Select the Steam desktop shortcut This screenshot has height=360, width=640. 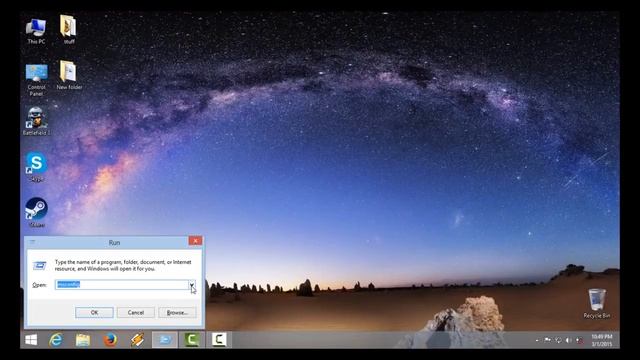36,212
